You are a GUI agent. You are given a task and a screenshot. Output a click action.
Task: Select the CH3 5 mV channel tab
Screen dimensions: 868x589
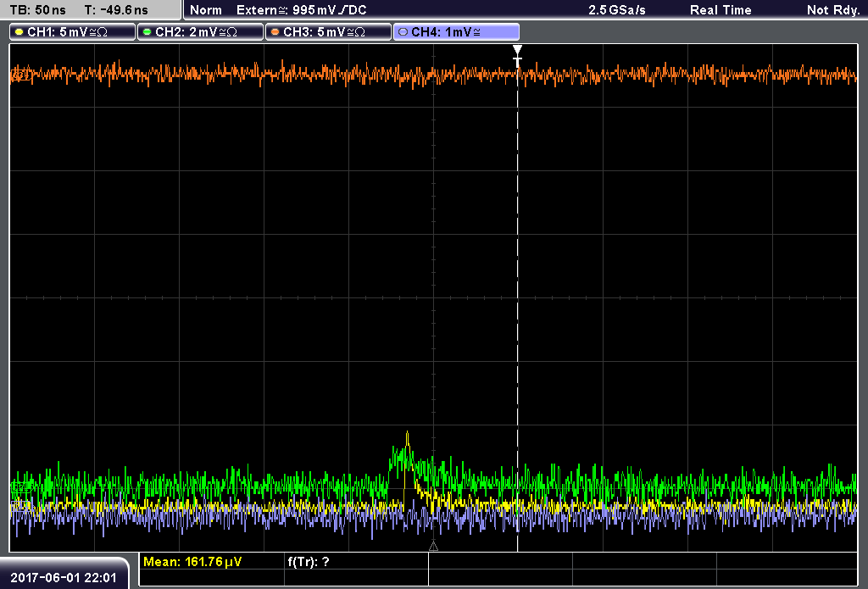point(328,32)
